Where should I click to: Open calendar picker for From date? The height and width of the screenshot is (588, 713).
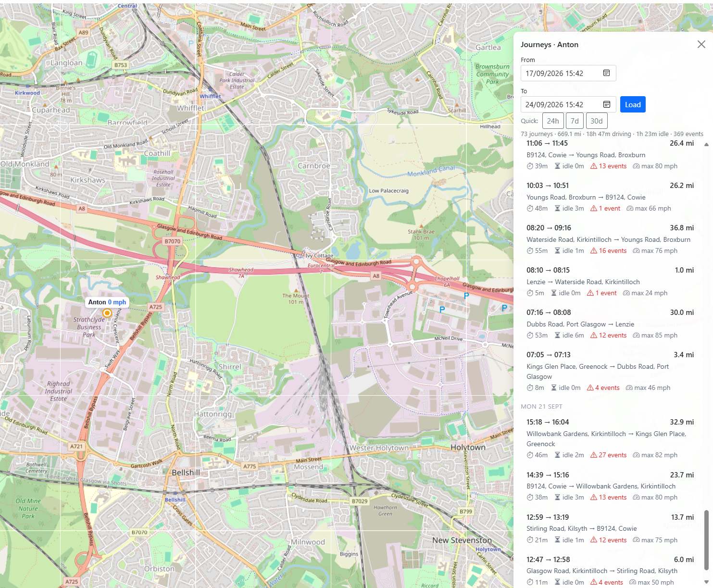point(607,73)
